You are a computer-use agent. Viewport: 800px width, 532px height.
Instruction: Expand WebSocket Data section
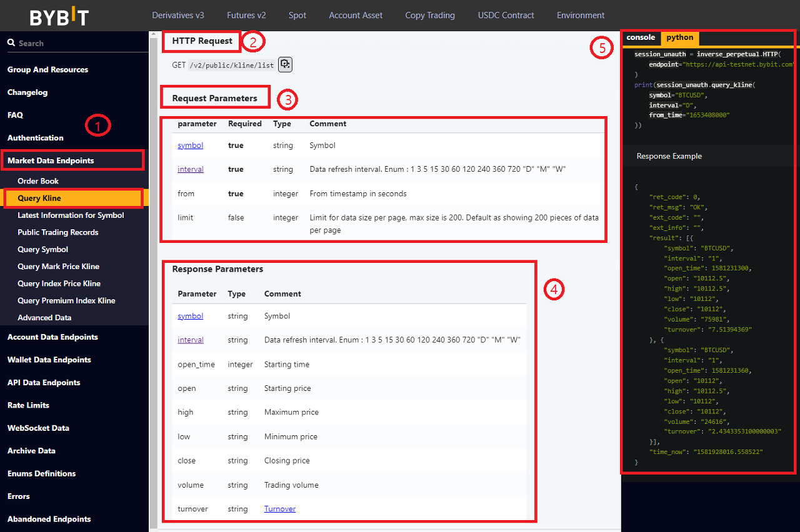38,428
